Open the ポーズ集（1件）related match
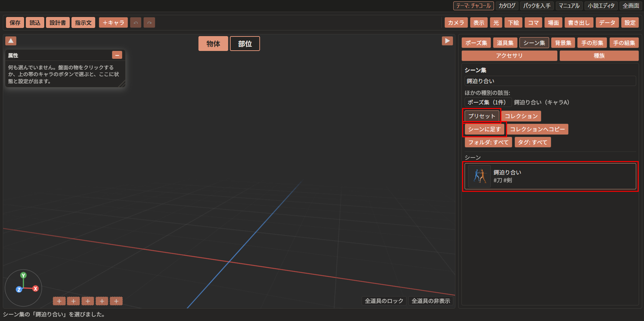644x321 pixels. [x=488, y=102]
